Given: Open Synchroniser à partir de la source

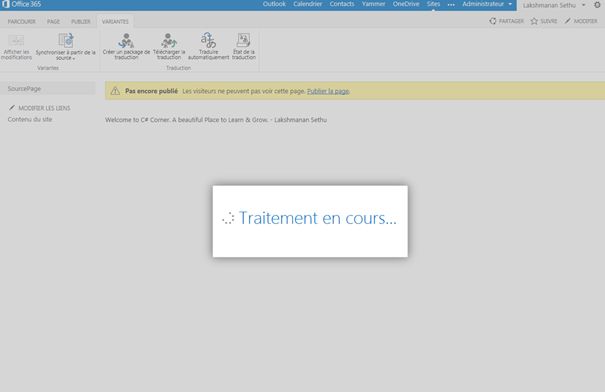Looking at the screenshot, I should pyautogui.click(x=66, y=47).
